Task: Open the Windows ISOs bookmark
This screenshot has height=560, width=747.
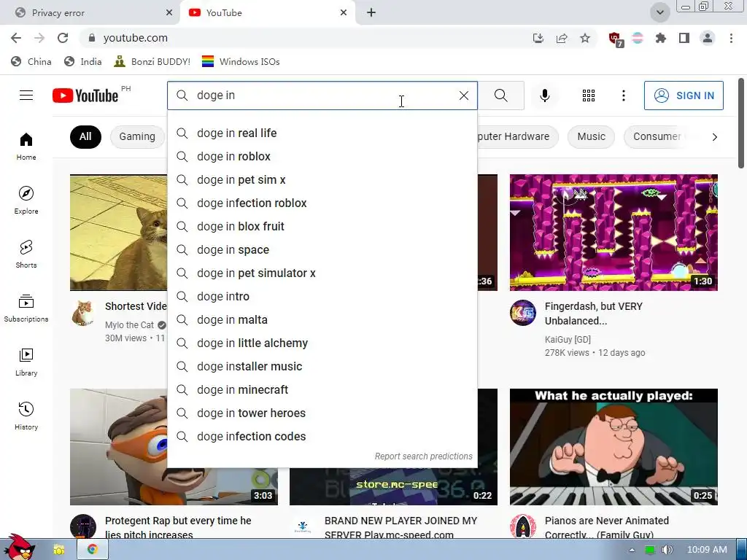Action: click(241, 61)
